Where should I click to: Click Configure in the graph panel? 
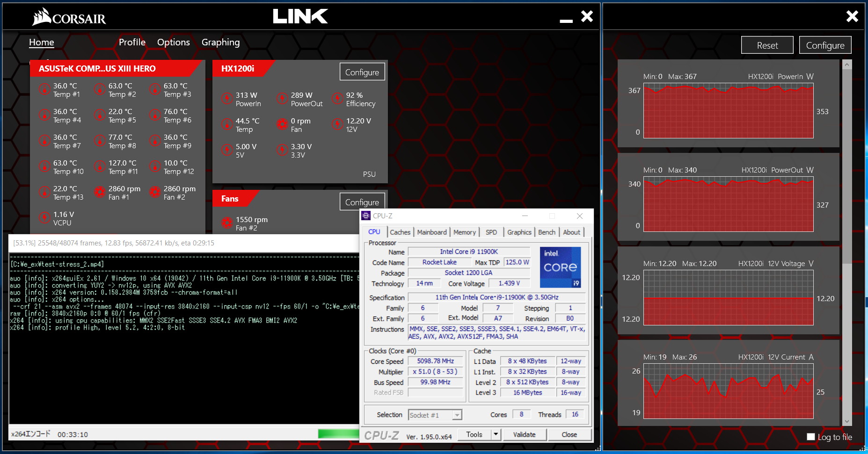825,45
